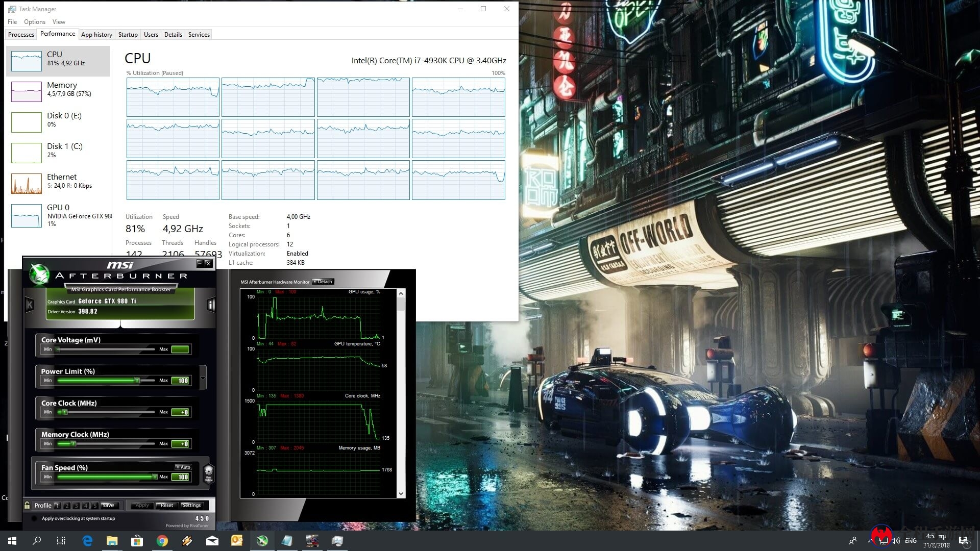
Task: Toggle Apply overclocking at system startup
Action: click(34, 518)
